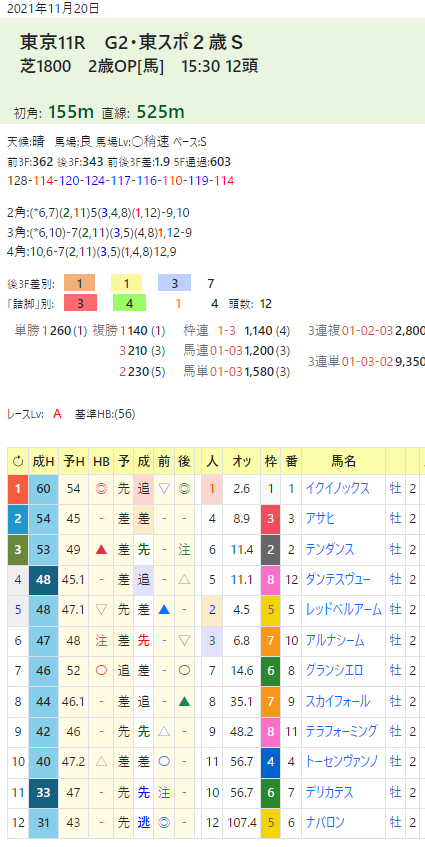Click first place rank cell 1

[x=18, y=489]
